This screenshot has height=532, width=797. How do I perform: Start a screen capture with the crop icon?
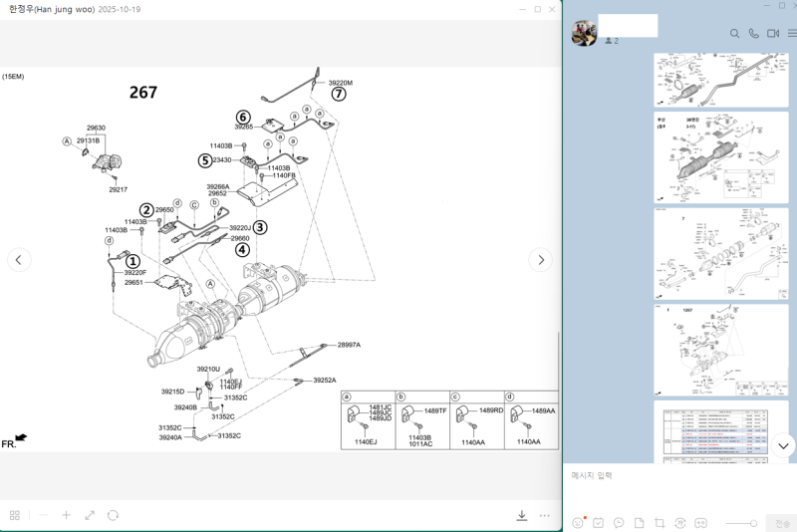tap(660, 523)
